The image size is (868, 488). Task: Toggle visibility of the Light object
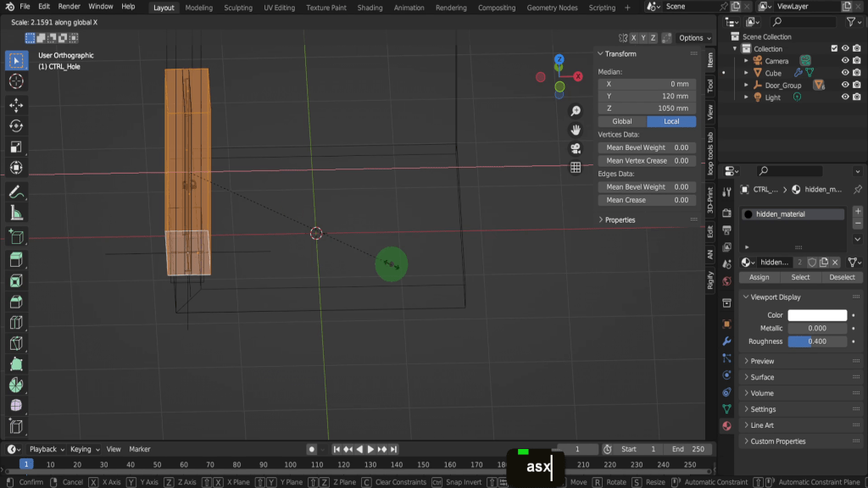tap(844, 97)
